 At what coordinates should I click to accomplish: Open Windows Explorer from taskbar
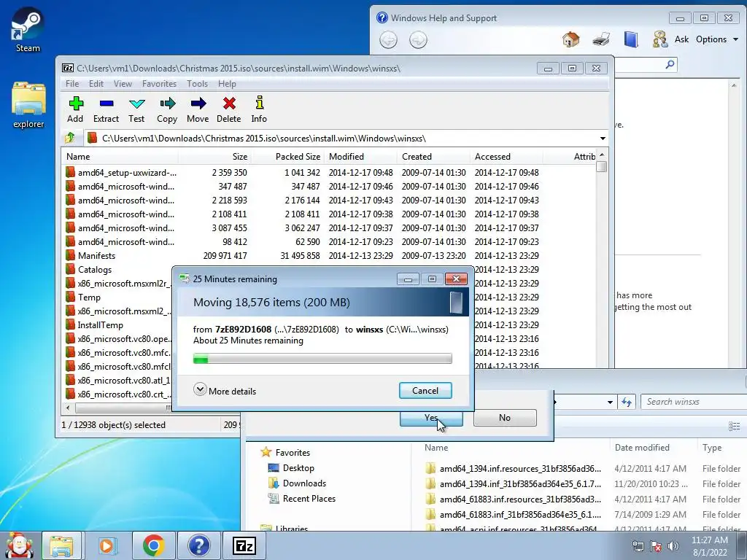point(62,545)
